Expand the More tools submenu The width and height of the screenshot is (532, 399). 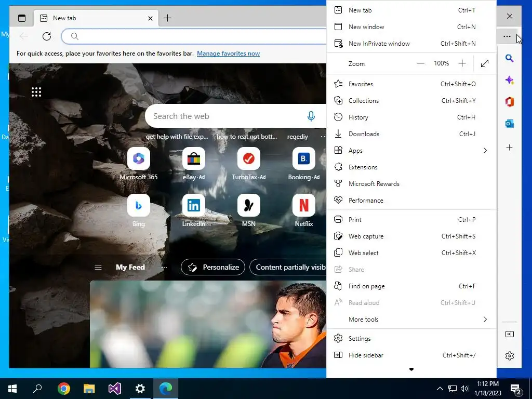tap(411, 320)
